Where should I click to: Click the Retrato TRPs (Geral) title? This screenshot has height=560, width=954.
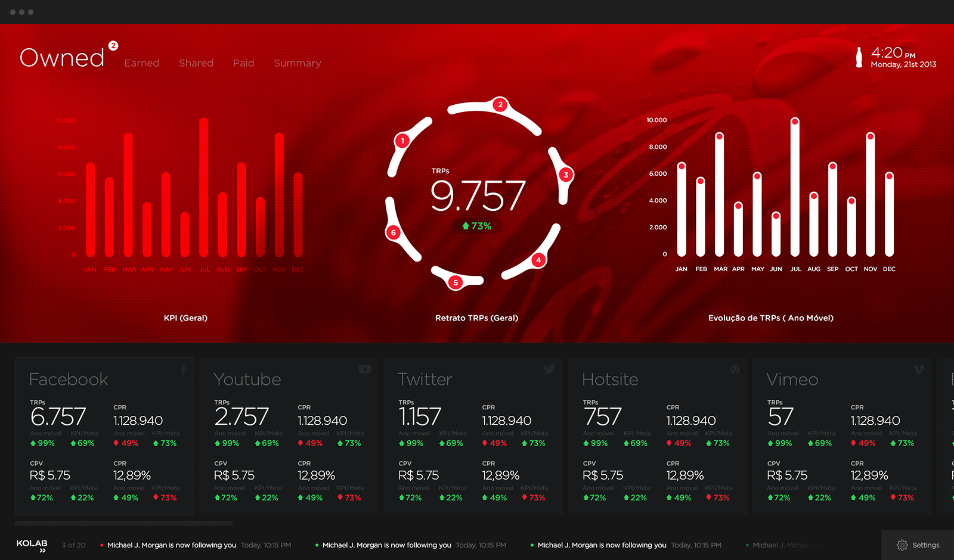tap(477, 318)
